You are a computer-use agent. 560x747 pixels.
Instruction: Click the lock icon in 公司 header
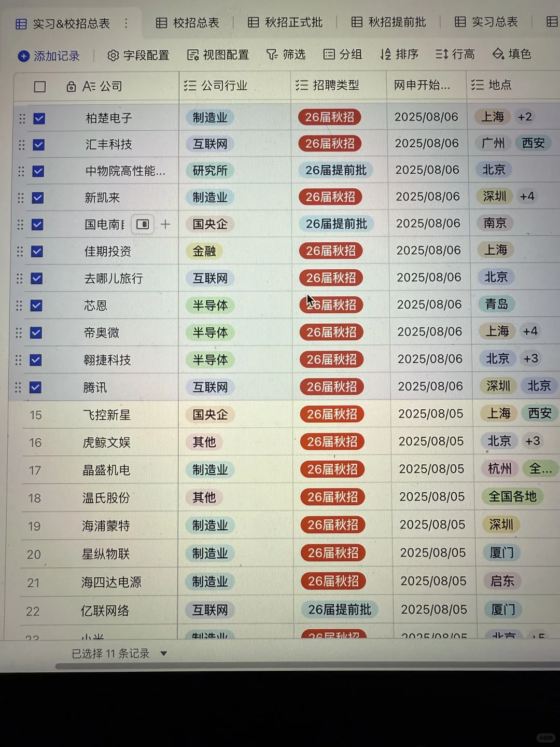click(71, 87)
